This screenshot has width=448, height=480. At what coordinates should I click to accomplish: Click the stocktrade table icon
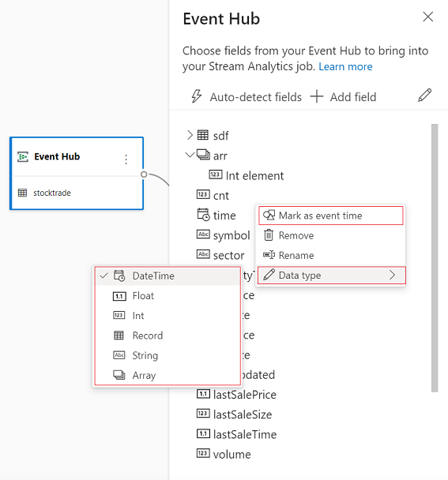(22, 193)
